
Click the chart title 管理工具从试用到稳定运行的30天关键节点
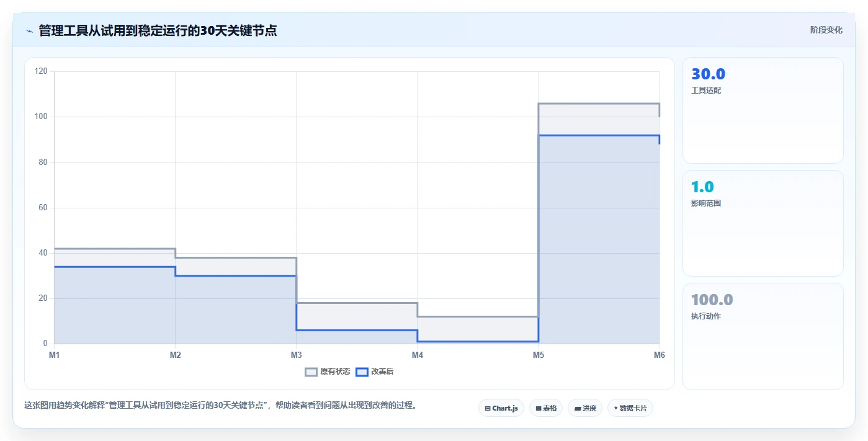click(158, 30)
